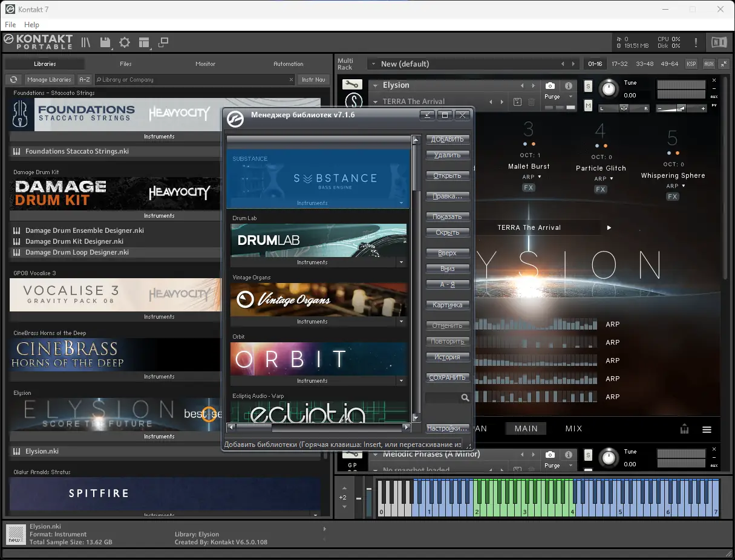Expand the DrumLab Instruments dropdown arrow
The height and width of the screenshot is (560, 735).
pyautogui.click(x=402, y=262)
